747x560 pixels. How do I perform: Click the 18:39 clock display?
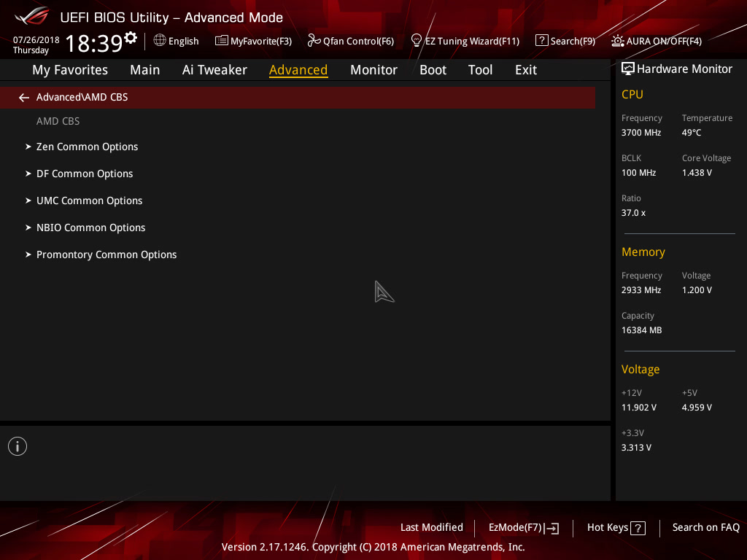pos(94,43)
